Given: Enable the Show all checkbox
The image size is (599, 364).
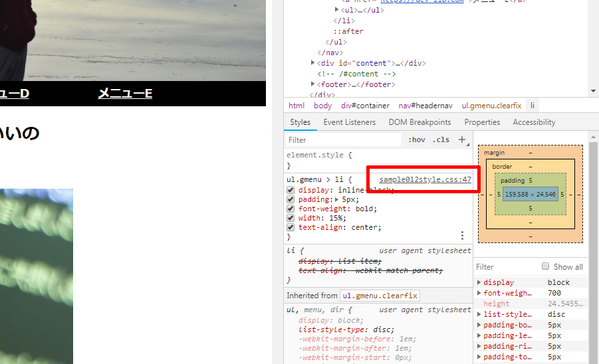Looking at the screenshot, I should click(546, 266).
